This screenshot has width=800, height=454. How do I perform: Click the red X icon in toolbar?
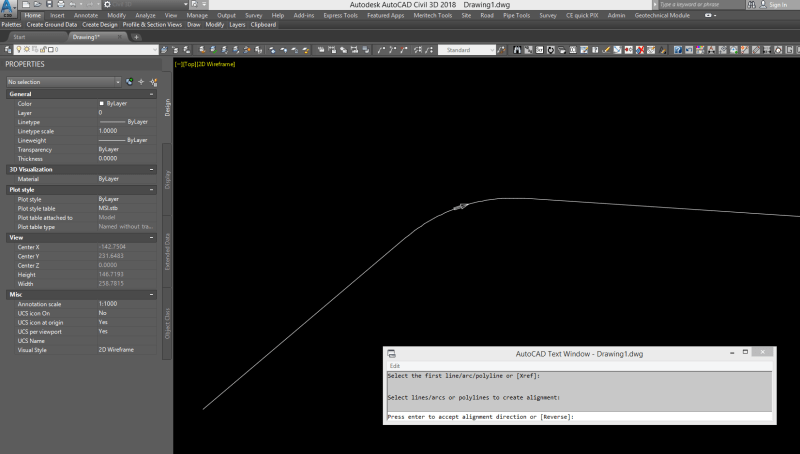click(640, 49)
